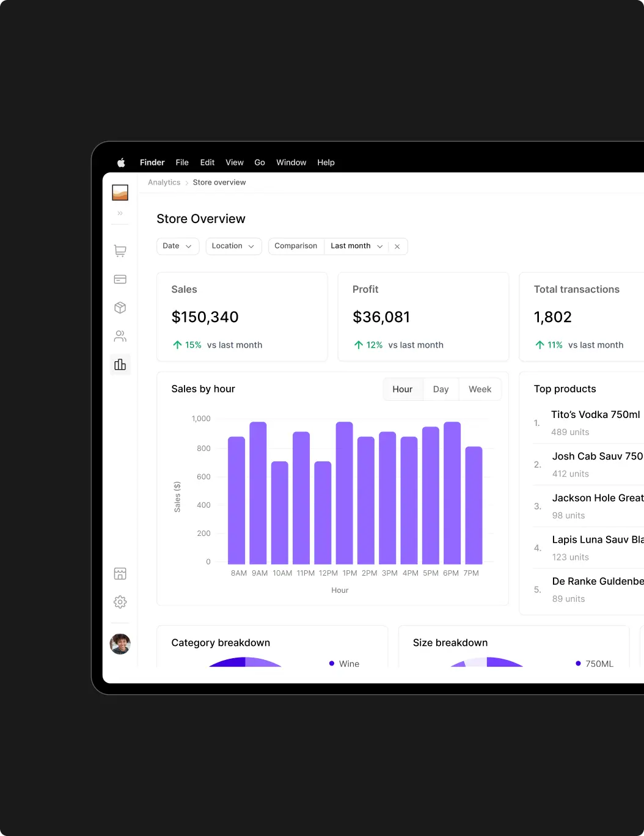Select Josh Cab Sauv product row
Screen dimensions: 644x836
point(588,464)
